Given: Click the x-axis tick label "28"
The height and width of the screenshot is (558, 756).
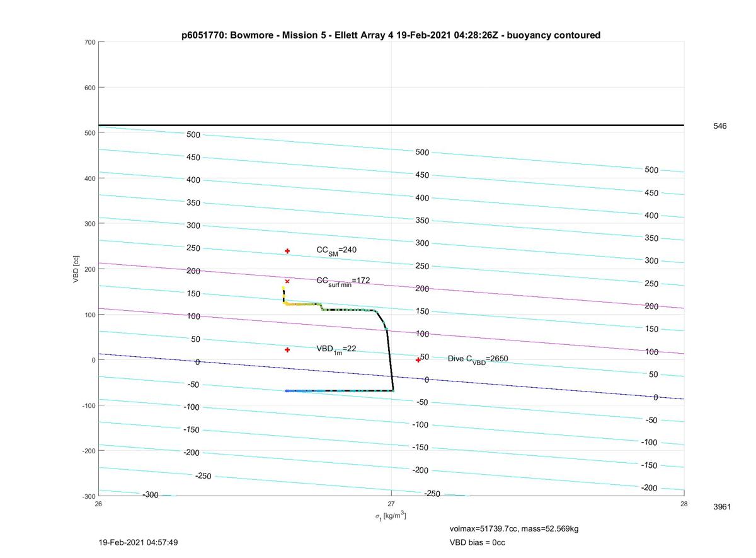Looking at the screenshot, I should 684,504.
